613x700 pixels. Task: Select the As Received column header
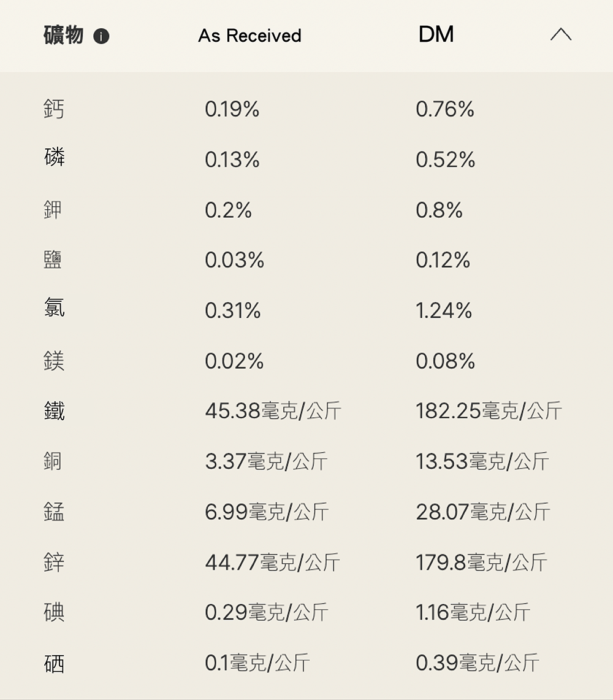pyautogui.click(x=249, y=36)
